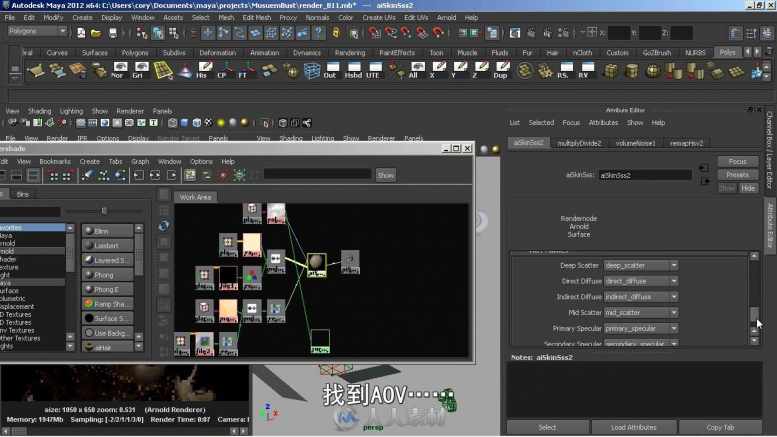
Task: Click the All shelf button
Action: 416,70
